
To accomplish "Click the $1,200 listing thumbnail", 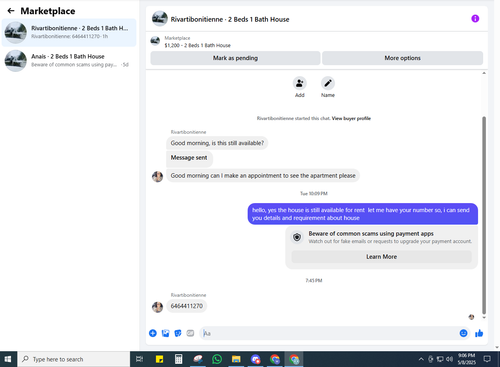I will click(x=155, y=41).
